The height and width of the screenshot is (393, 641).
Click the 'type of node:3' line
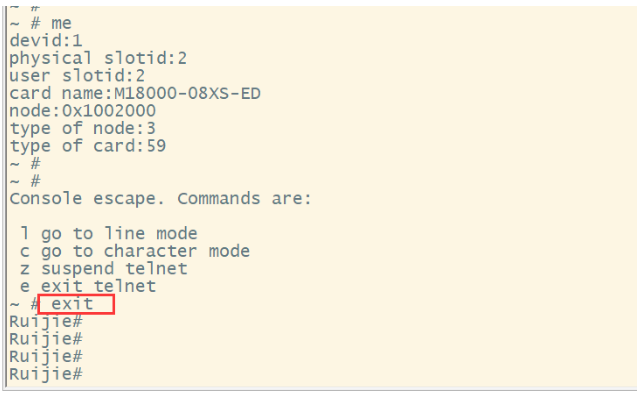tap(83, 129)
